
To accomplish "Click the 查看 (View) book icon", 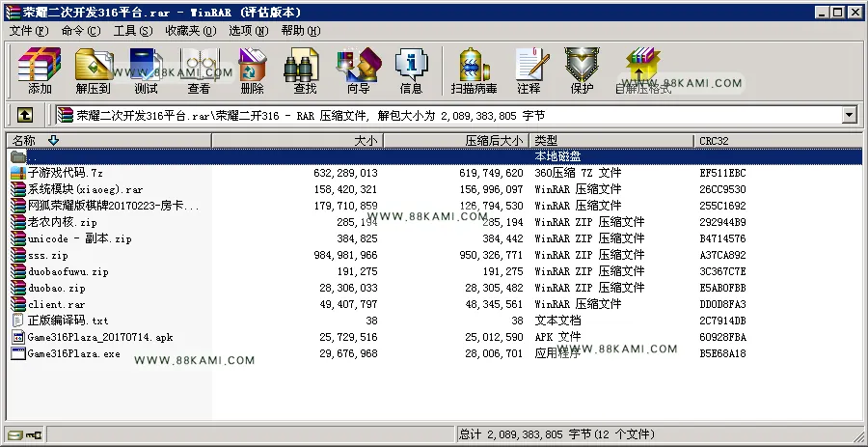I will tap(199, 70).
